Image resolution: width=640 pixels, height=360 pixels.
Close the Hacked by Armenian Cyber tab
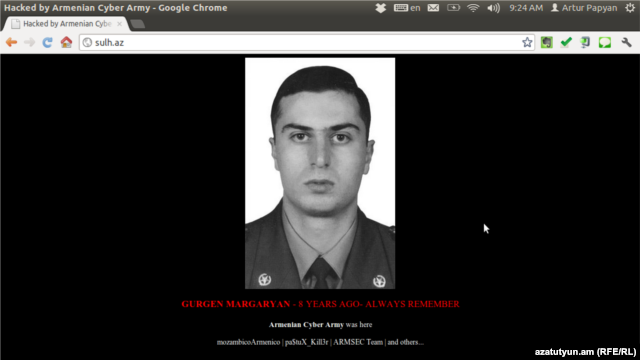119,24
